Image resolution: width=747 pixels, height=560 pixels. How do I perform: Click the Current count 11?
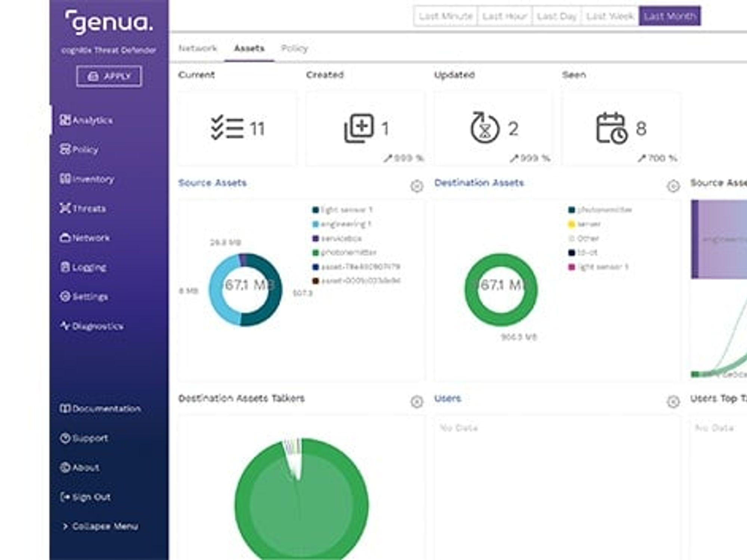tap(257, 129)
